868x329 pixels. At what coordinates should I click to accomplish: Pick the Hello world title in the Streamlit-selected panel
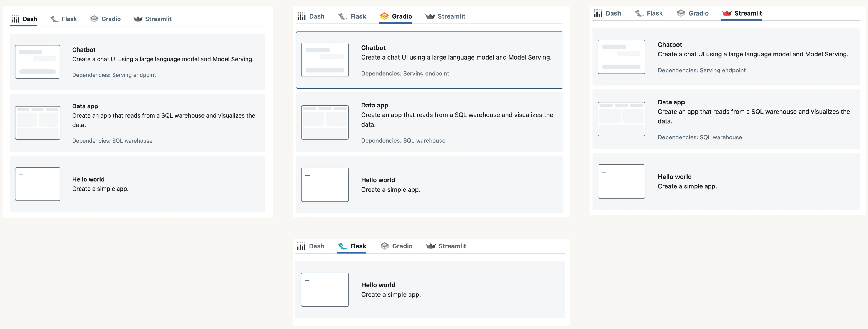point(675,177)
